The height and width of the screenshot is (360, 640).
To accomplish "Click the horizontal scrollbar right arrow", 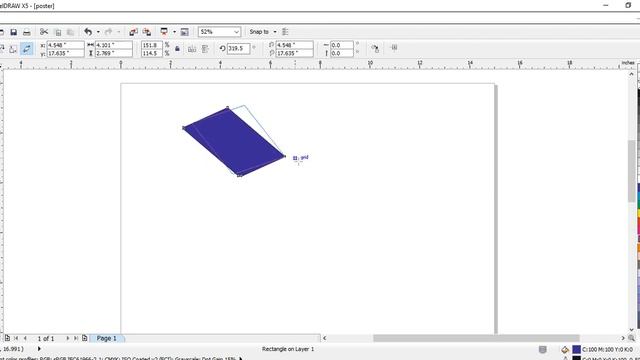I will click(623, 338).
